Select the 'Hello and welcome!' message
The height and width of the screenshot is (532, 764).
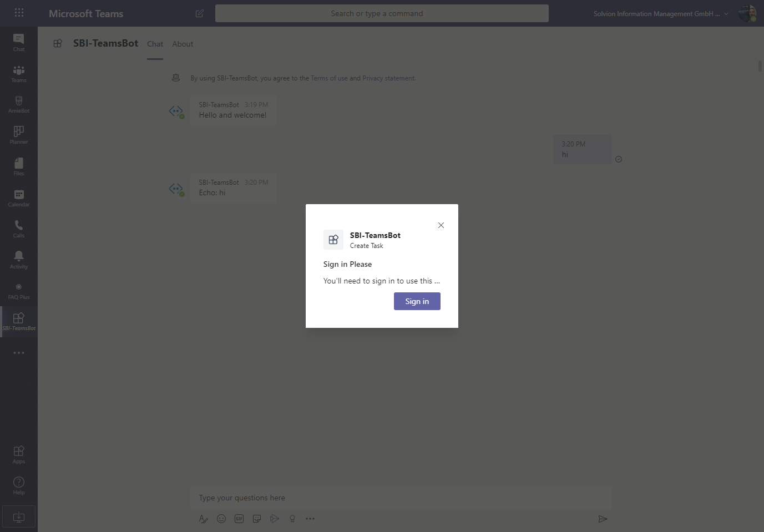(x=234, y=110)
